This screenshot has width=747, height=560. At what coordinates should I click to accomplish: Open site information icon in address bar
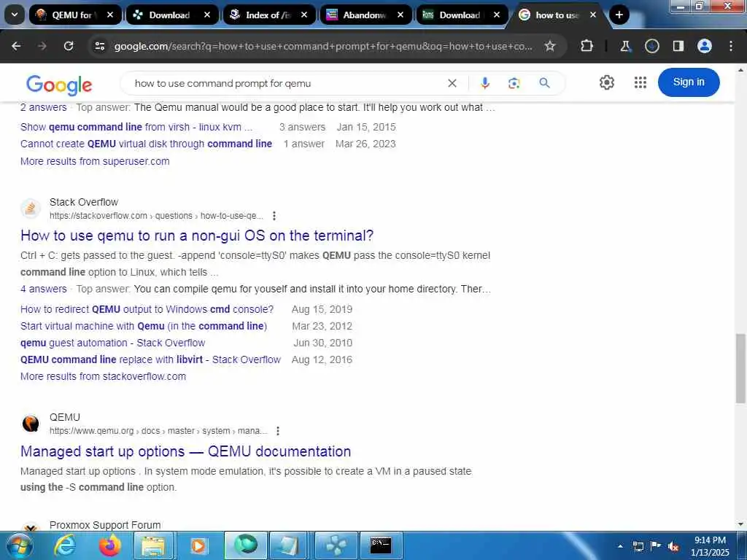pos(99,46)
